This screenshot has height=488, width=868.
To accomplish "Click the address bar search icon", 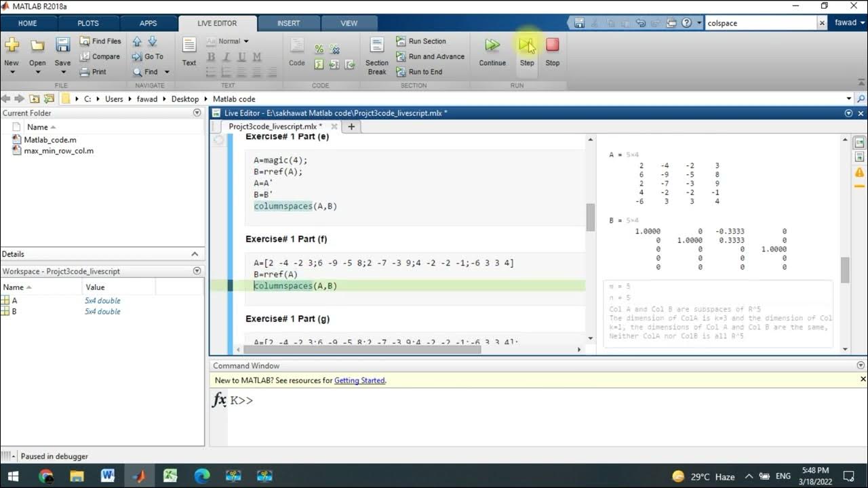I will 861,99.
